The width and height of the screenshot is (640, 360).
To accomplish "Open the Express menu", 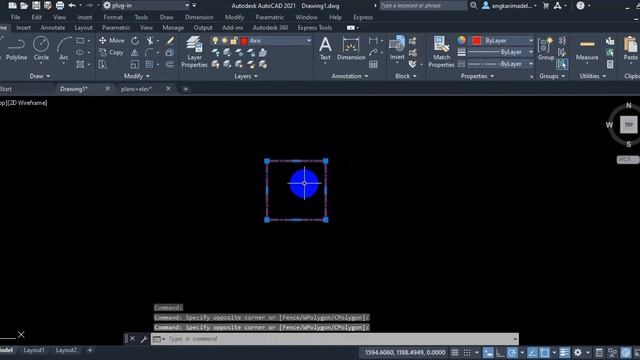I will click(363, 17).
